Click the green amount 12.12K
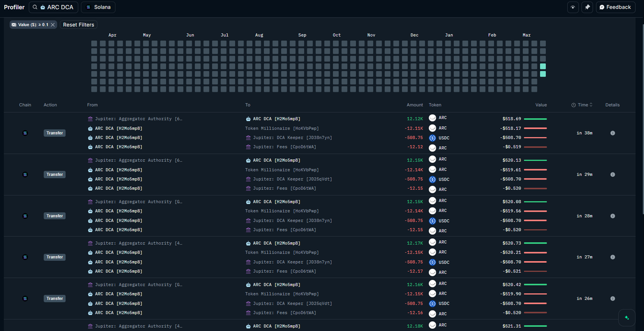Viewport: 644px width, 331px height. [x=415, y=118]
